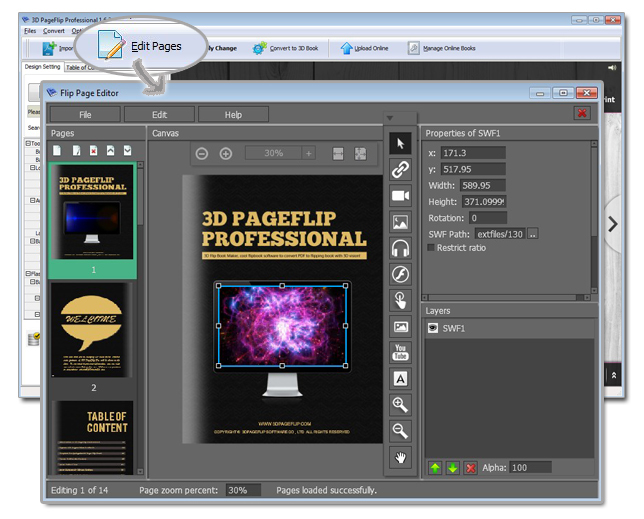
Task: Fit canvas to width
Action: tap(338, 154)
